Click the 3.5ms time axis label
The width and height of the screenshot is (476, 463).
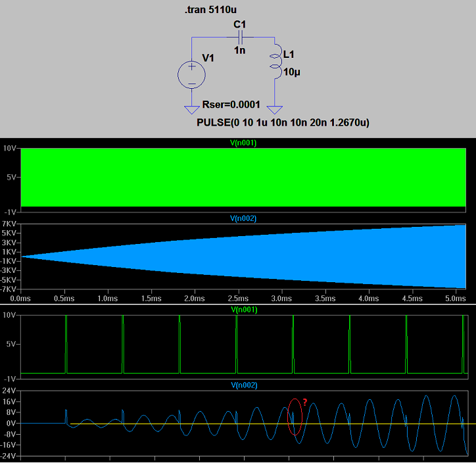[x=325, y=299]
